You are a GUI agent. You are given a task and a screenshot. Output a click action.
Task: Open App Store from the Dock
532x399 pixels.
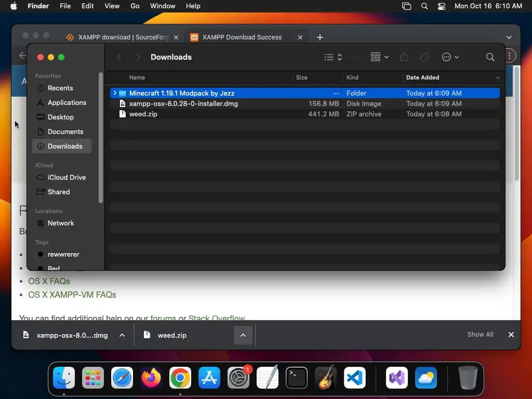209,378
